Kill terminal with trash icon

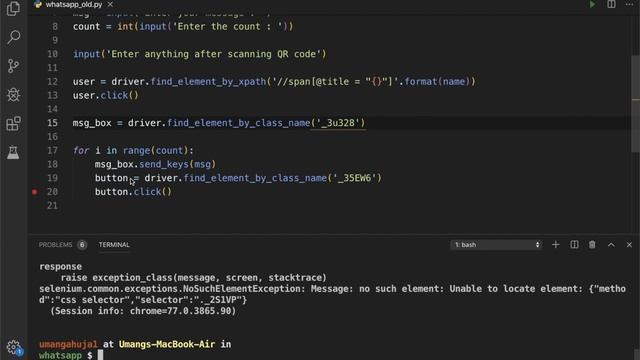pyautogui.click(x=592, y=245)
